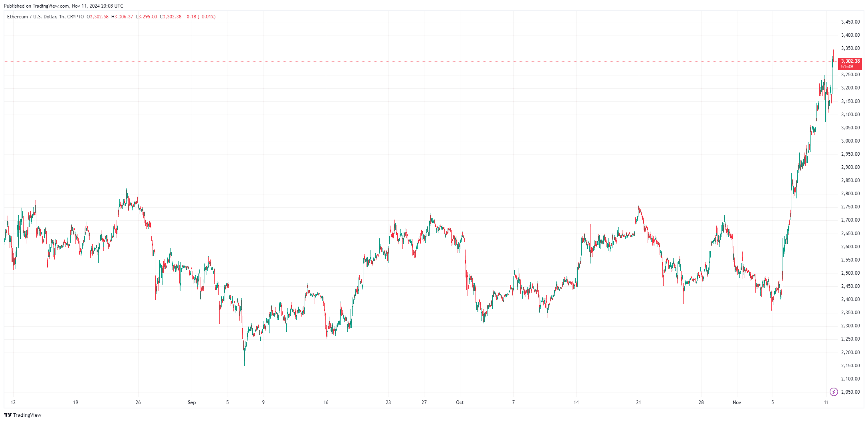Image resolution: width=868 pixels, height=422 pixels.
Task: Click the 11 date label on time axis
Action: pos(826,402)
